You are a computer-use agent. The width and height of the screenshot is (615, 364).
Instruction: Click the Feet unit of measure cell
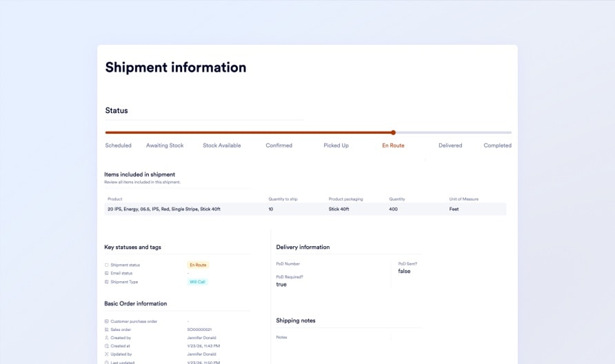454,209
